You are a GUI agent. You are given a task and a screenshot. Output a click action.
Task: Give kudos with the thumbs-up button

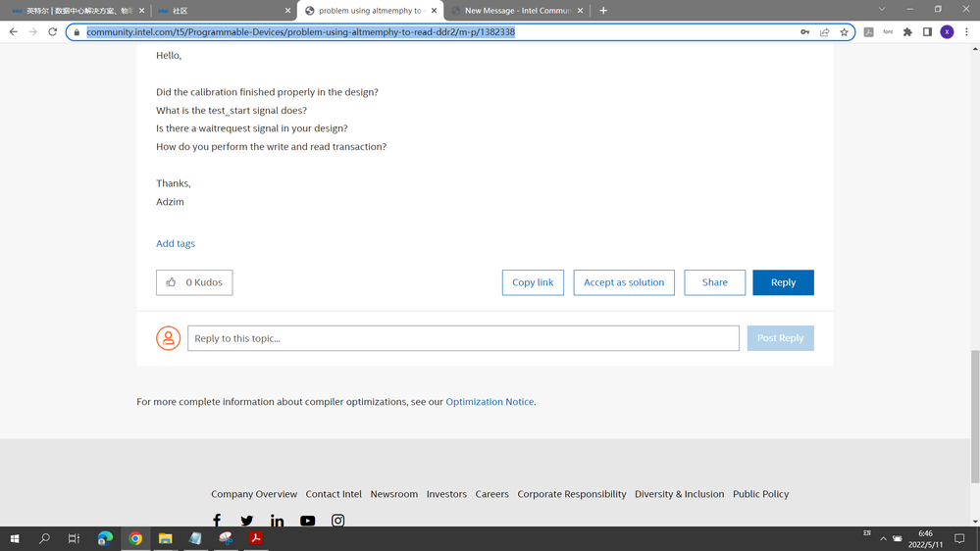pos(194,282)
